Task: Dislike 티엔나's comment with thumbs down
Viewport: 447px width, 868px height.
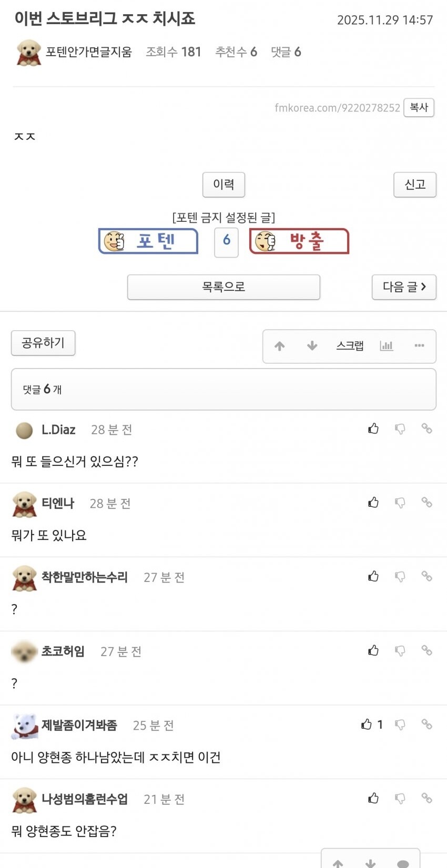Action: click(400, 503)
